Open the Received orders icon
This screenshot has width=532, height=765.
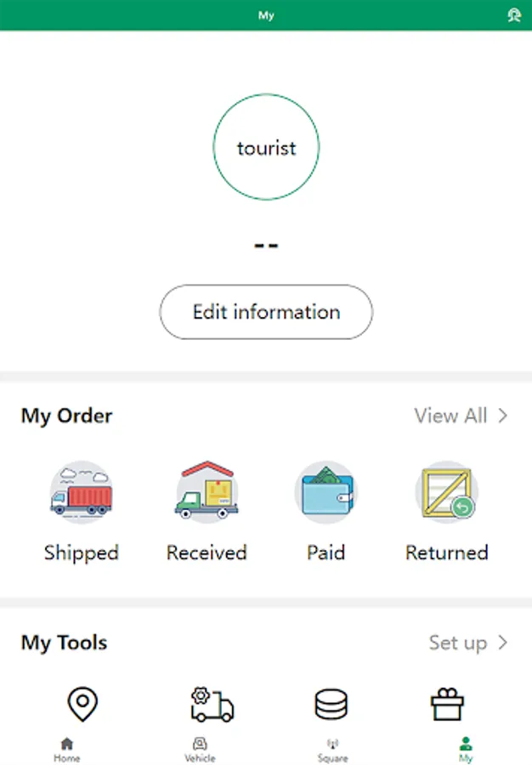pyautogui.click(x=207, y=494)
